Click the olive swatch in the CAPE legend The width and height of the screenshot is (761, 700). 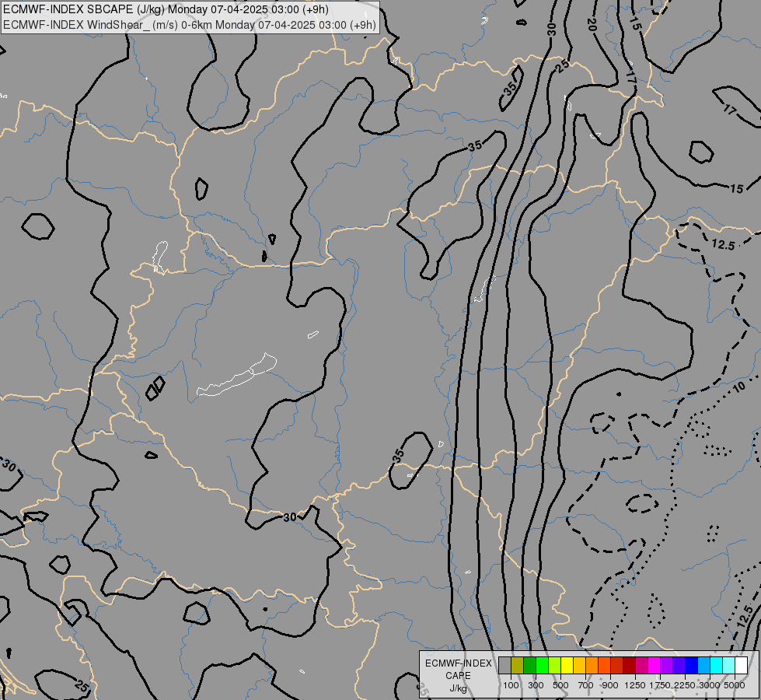518,665
